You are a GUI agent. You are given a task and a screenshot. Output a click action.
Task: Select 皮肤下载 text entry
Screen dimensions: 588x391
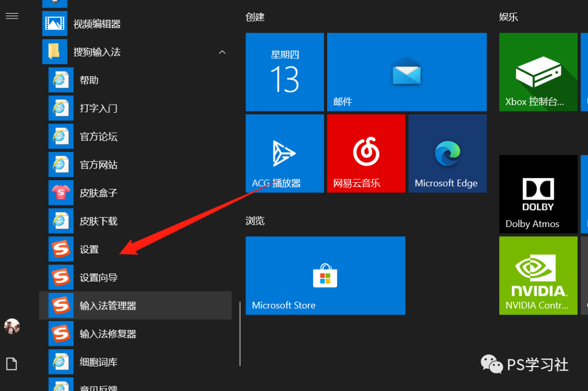(x=98, y=221)
